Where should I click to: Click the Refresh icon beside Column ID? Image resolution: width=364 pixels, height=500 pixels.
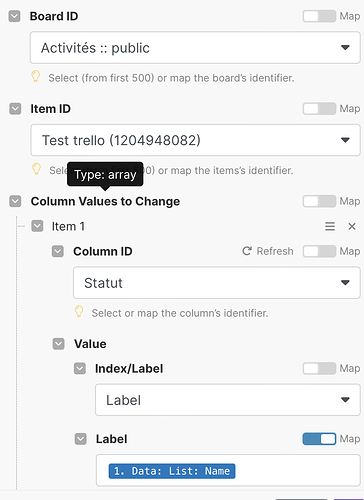[x=247, y=251]
